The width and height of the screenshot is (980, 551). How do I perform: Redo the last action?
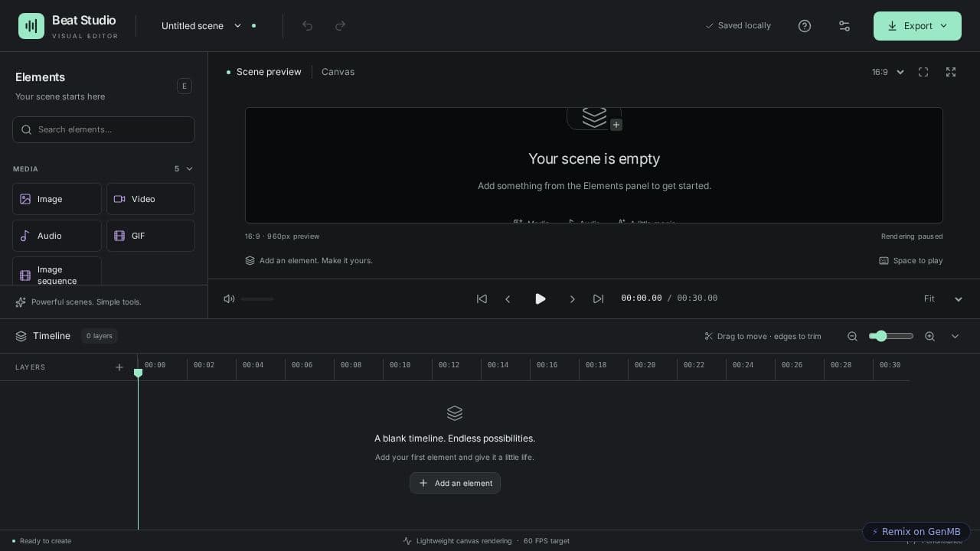coord(341,26)
